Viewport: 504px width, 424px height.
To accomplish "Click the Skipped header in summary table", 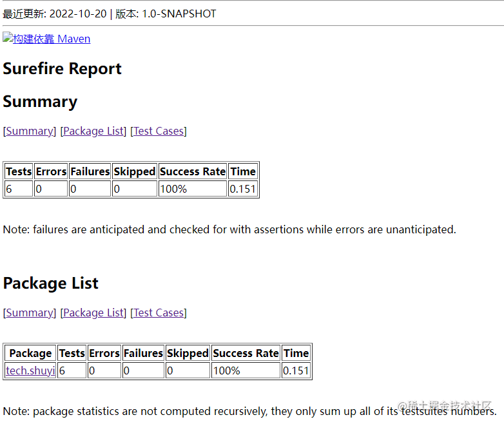I will (x=135, y=171).
